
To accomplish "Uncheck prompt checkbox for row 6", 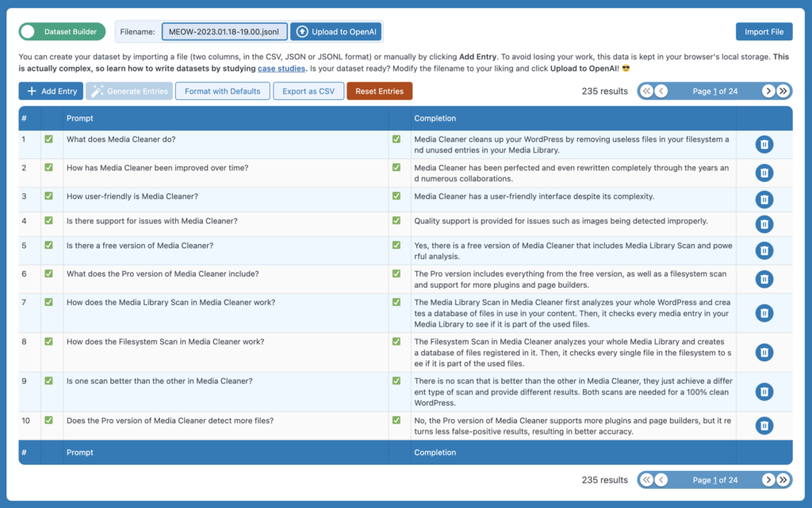I will point(48,273).
